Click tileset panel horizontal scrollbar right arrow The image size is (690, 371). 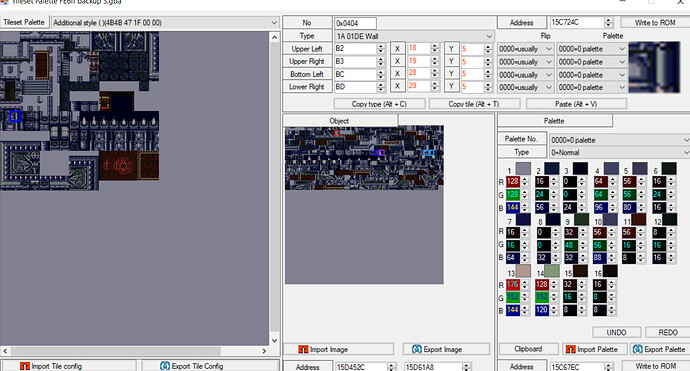click(x=264, y=351)
